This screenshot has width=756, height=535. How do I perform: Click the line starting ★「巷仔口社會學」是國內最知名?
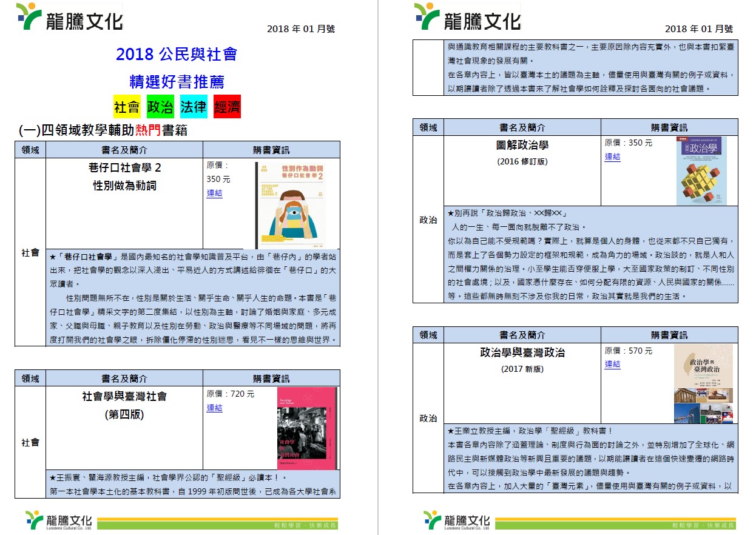point(192,257)
